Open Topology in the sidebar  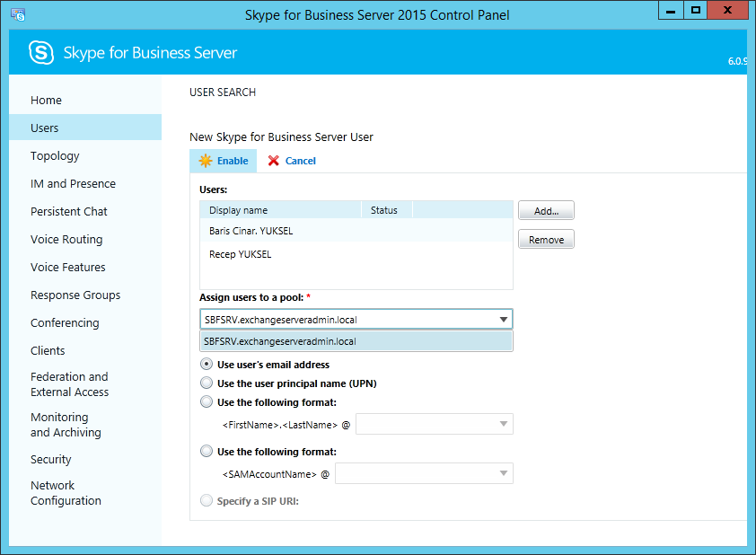[x=55, y=156]
